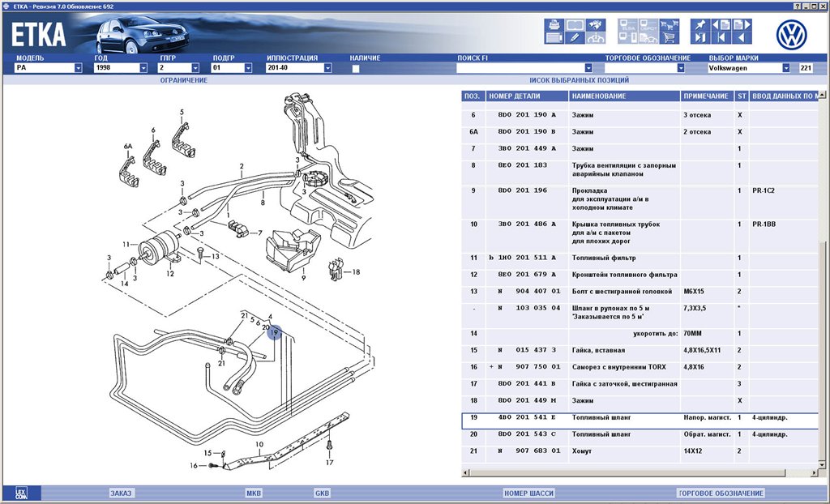Click the ПРИМЕЧАНИЕ column header
The width and height of the screenshot is (830, 504).
[x=707, y=96]
